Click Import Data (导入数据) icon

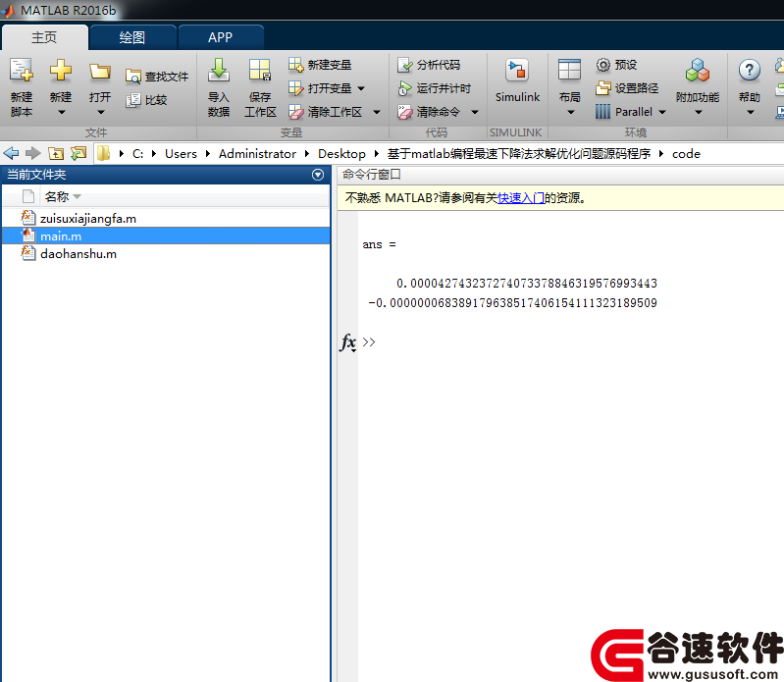click(x=219, y=70)
